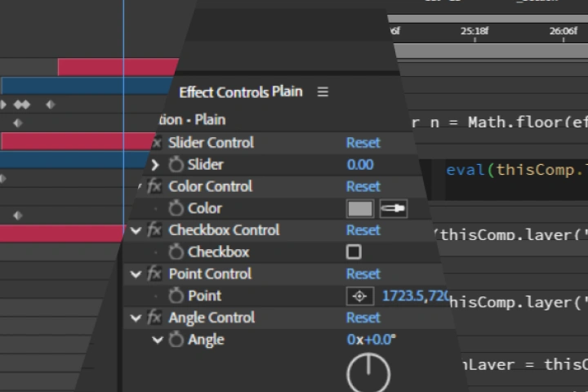Click the Math.floor expression line
The image size is (588, 392).
tap(500, 122)
